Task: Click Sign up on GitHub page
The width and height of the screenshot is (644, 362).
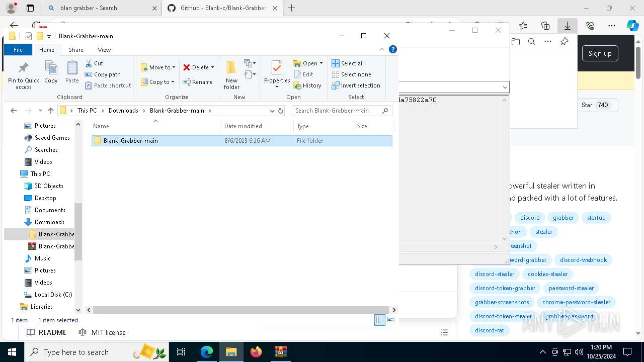Action: [x=600, y=53]
